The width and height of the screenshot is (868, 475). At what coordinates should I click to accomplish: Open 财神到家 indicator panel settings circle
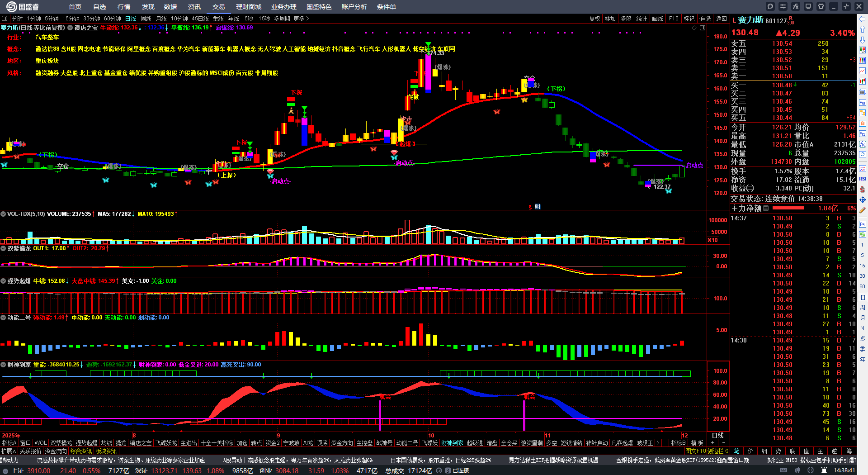[x=3, y=365]
